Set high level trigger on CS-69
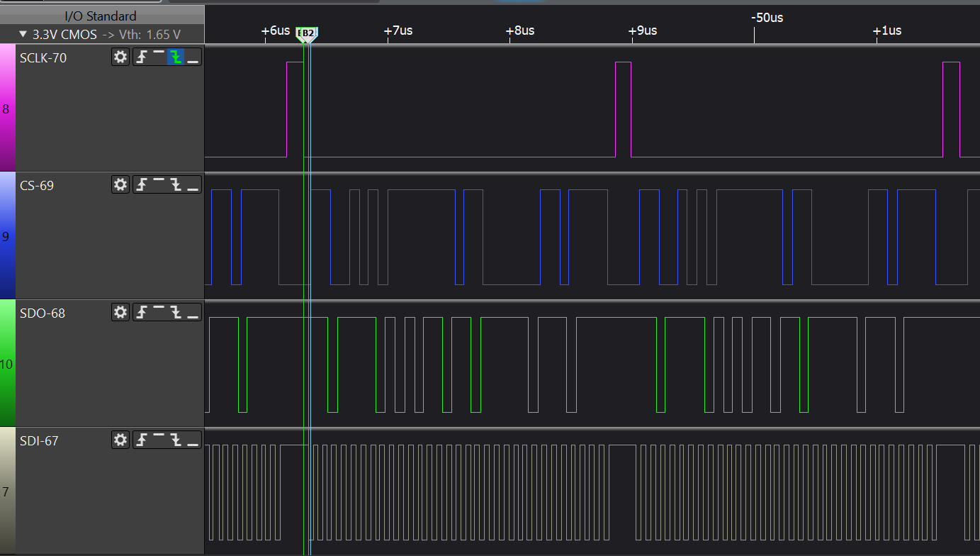Screen dimensions: 980x556 pos(159,185)
